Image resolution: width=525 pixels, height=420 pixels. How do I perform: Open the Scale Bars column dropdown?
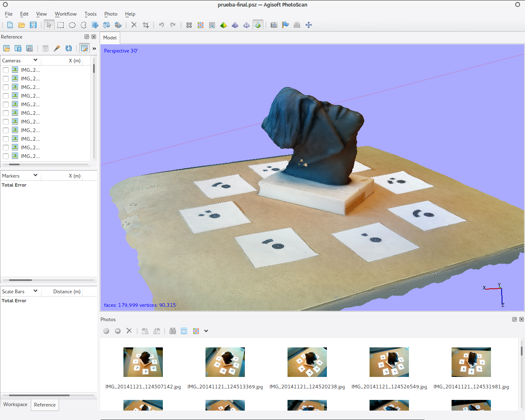point(36,291)
